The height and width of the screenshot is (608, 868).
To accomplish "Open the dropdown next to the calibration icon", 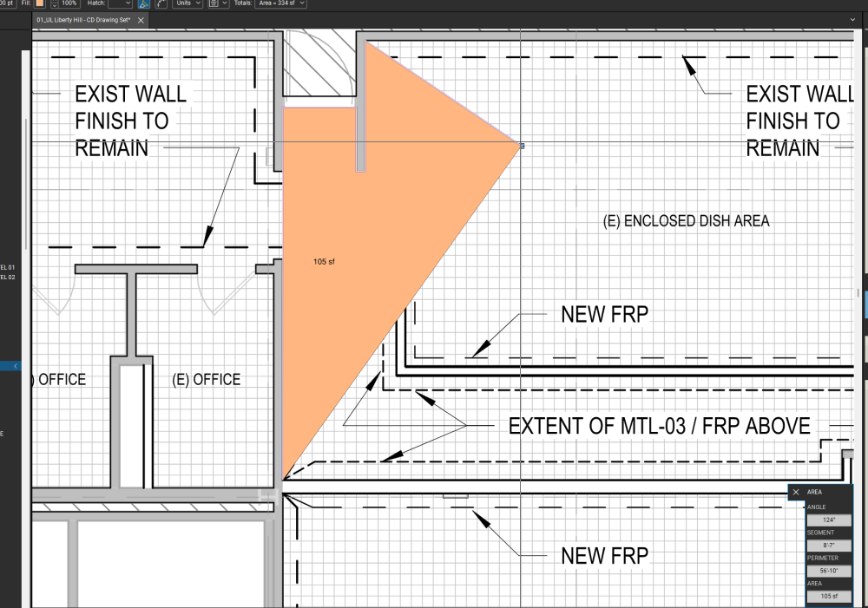I will 225,4.
